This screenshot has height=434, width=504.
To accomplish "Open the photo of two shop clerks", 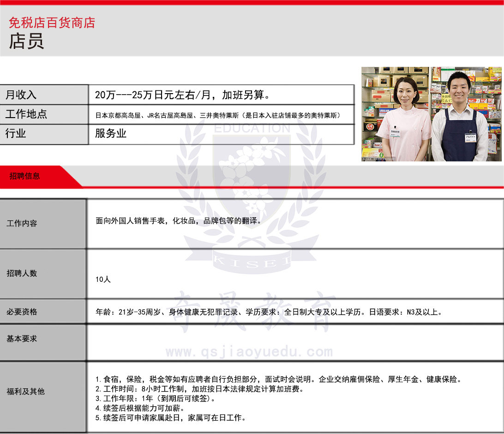I will click(432, 114).
